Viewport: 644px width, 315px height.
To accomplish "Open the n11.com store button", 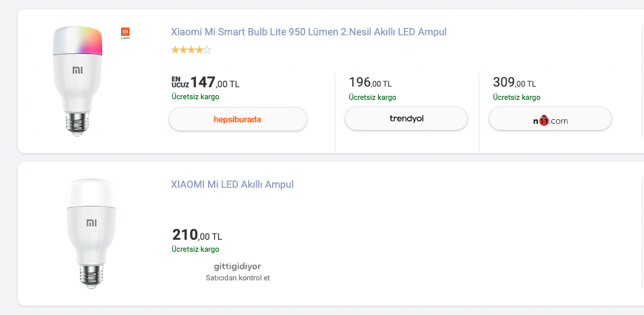I will click(x=550, y=119).
